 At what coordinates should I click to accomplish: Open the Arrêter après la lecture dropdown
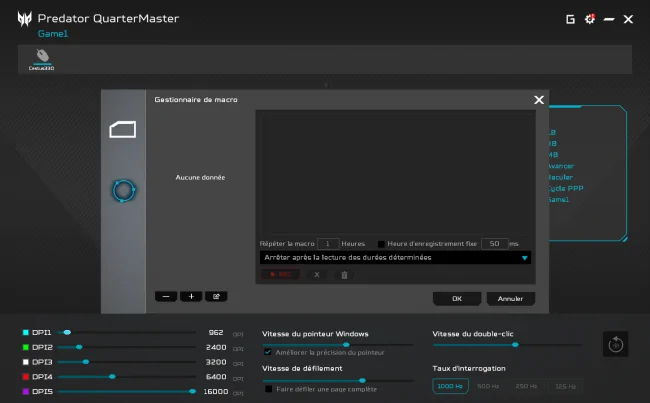click(395, 257)
